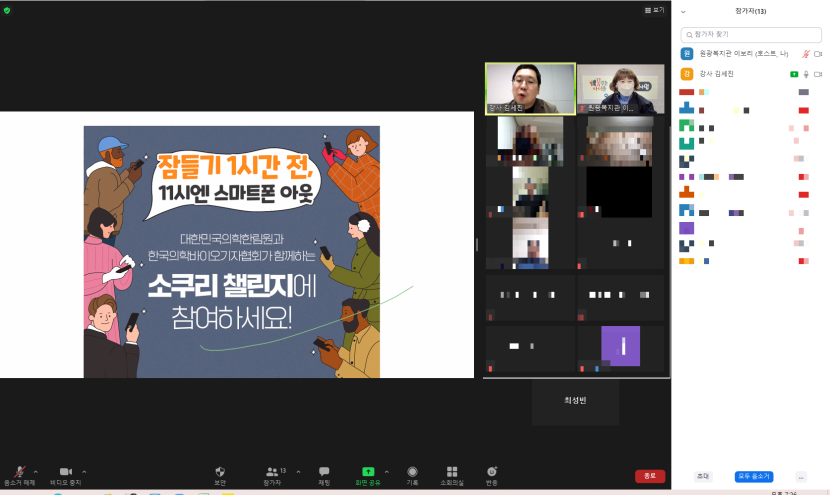Viewport: 830px width, 495px height.
Task: Open the 보안 security shield menu
Action: click(220, 472)
